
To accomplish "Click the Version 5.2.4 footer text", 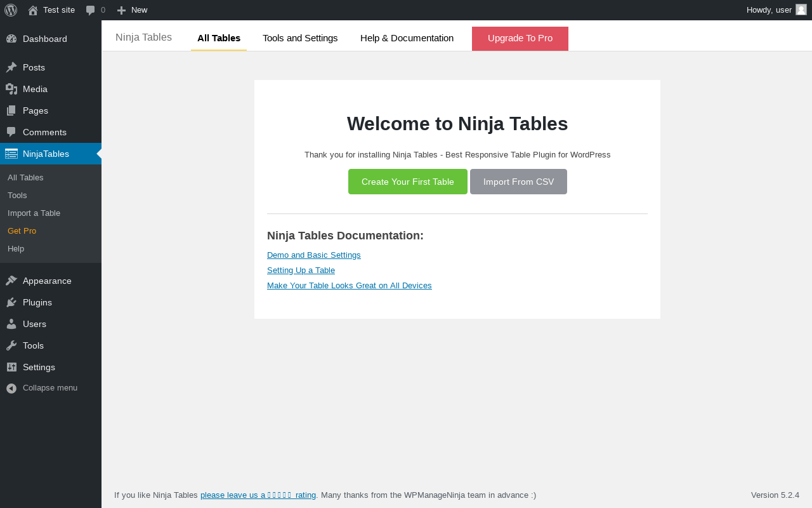I will pyautogui.click(x=775, y=495).
